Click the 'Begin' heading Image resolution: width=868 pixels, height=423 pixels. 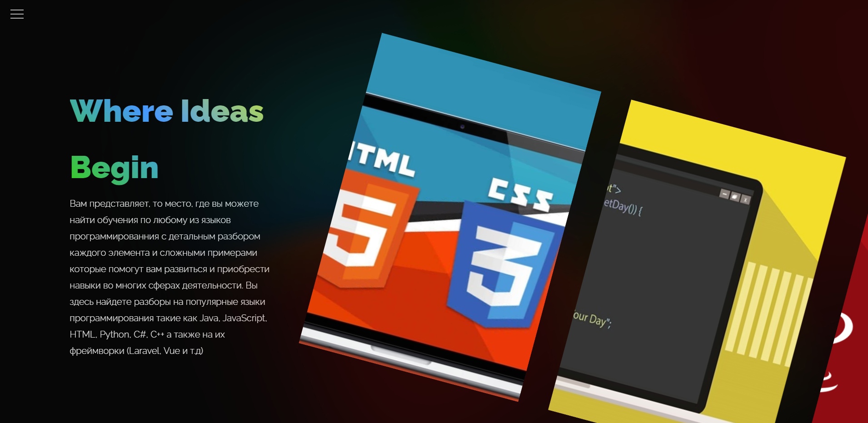coord(114,168)
